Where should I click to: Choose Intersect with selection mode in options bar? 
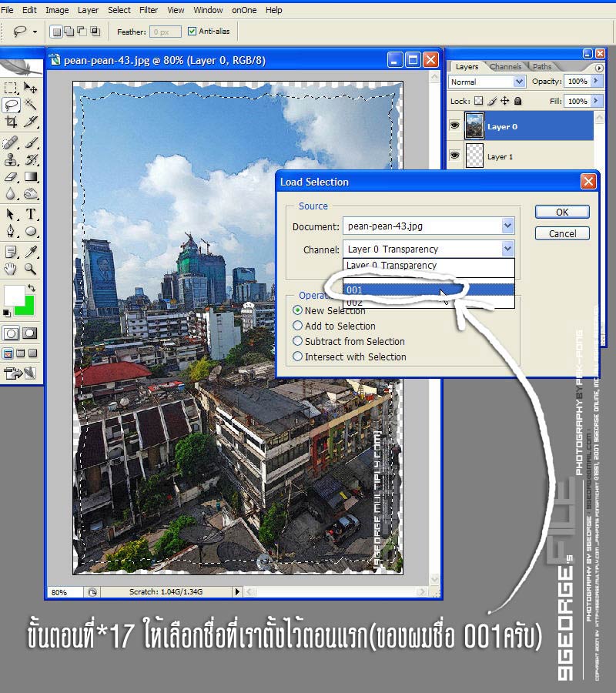[95, 31]
